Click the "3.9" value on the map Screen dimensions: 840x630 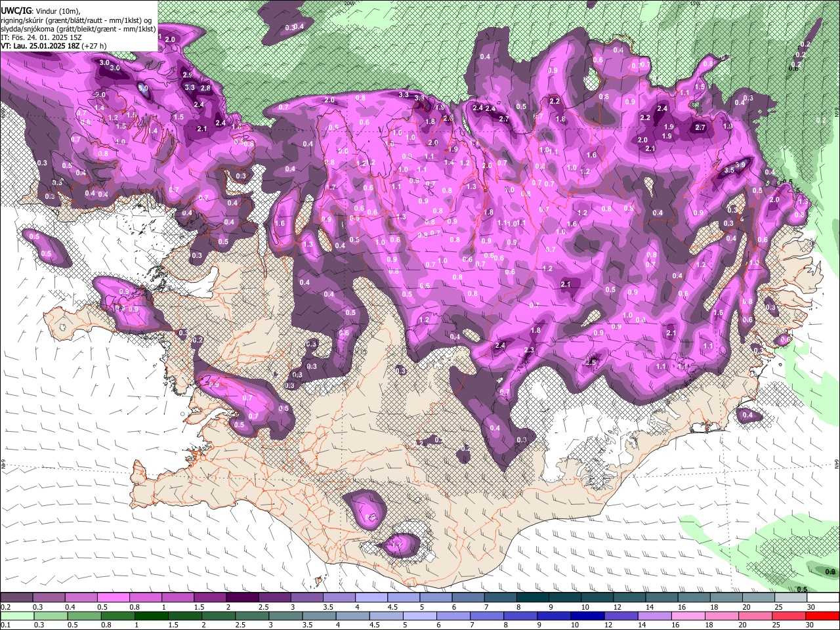(741, 165)
